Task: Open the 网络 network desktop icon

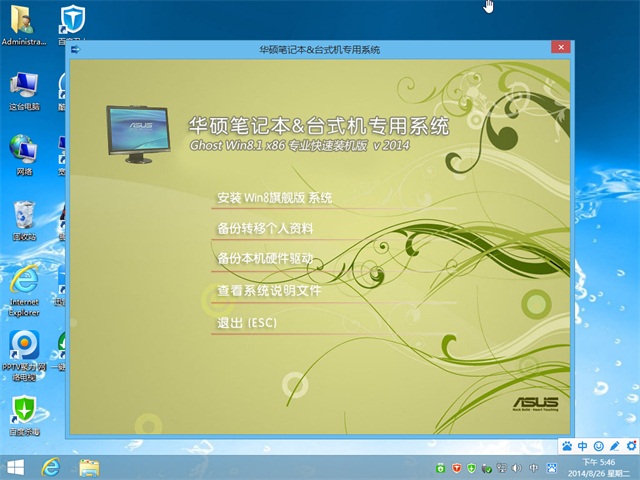Action: 23,152
